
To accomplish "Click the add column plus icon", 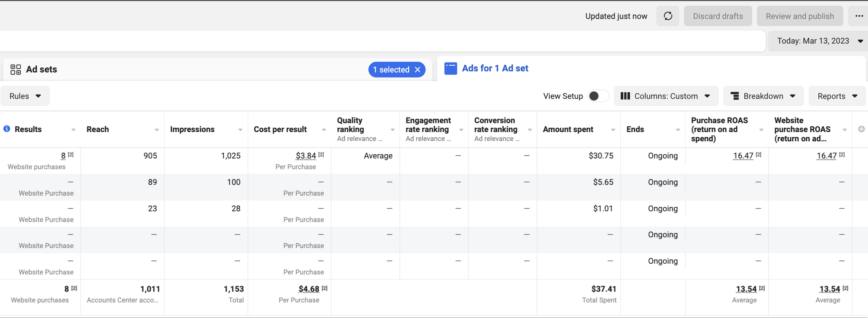I will (x=861, y=129).
